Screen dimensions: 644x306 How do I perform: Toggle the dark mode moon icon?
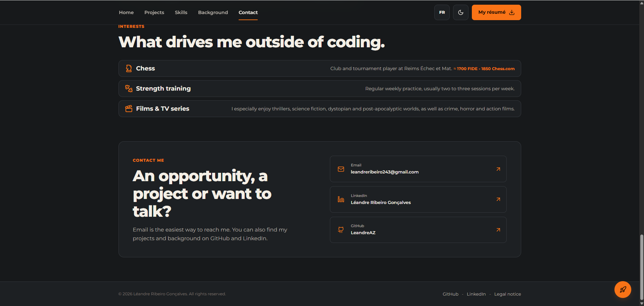pyautogui.click(x=460, y=12)
